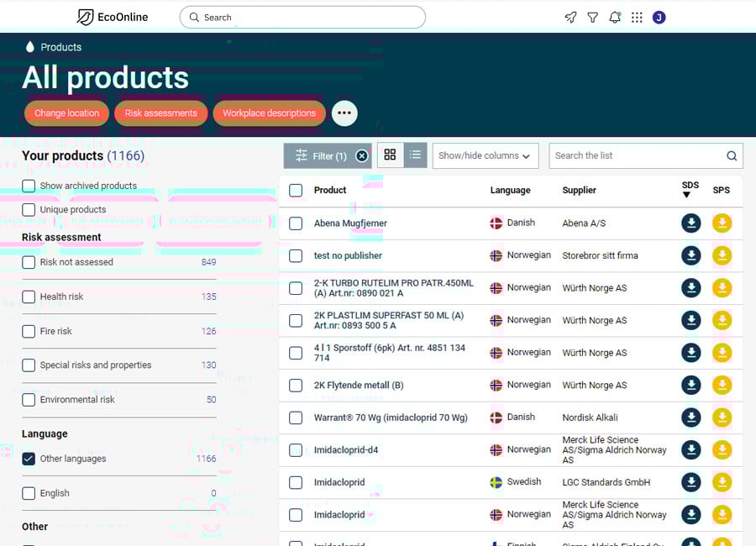Click the Risk not assessed count 849

click(x=208, y=262)
